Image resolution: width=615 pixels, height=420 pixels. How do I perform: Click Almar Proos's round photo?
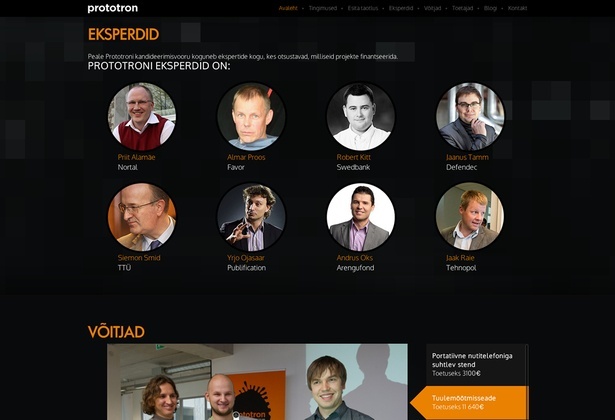pyautogui.click(x=251, y=116)
